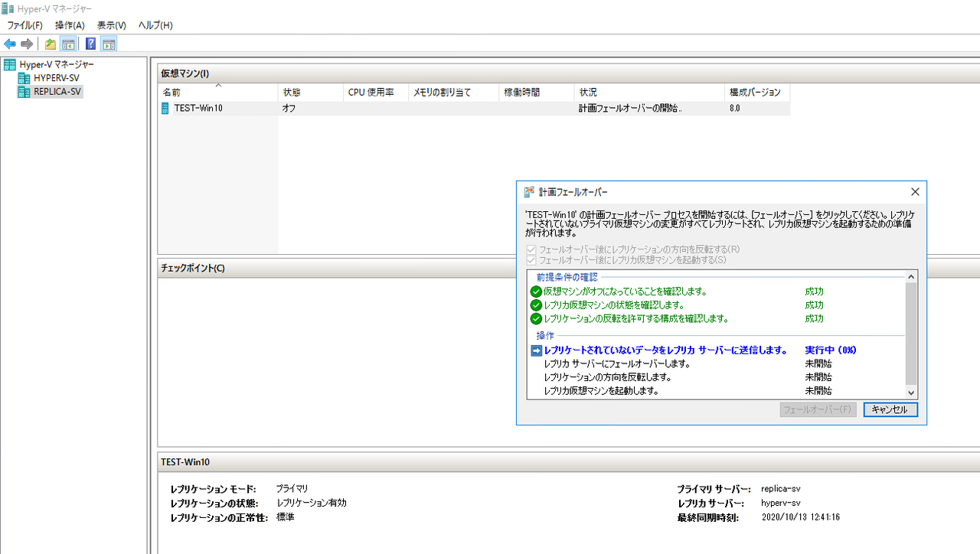The image size is (980, 554).
Task: Click the 実行中 (0%) progress status
Action: 831,350
